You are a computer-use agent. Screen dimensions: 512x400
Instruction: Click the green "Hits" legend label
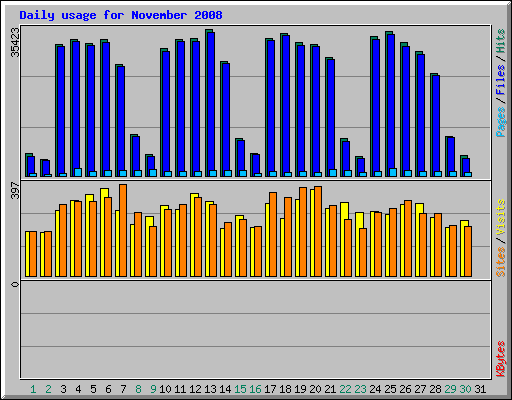click(x=501, y=41)
